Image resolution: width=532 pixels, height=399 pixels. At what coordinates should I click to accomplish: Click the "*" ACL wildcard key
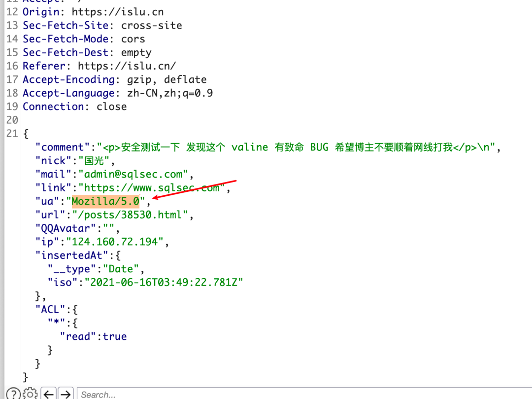pyautogui.click(x=56, y=323)
